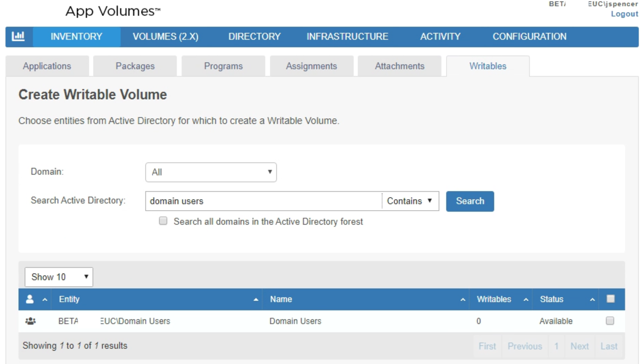Sort the table by Name column
The width and height of the screenshot is (642, 364).
pyautogui.click(x=281, y=299)
